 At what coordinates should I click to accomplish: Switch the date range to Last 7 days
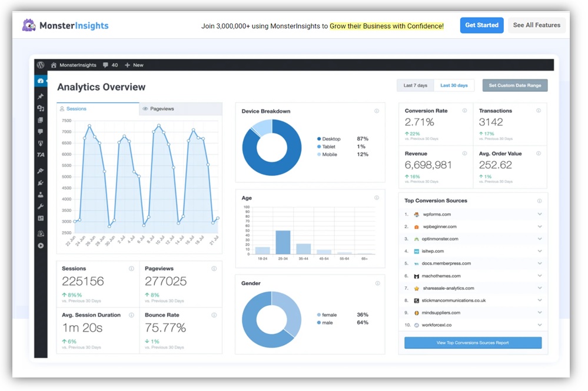[x=414, y=85]
